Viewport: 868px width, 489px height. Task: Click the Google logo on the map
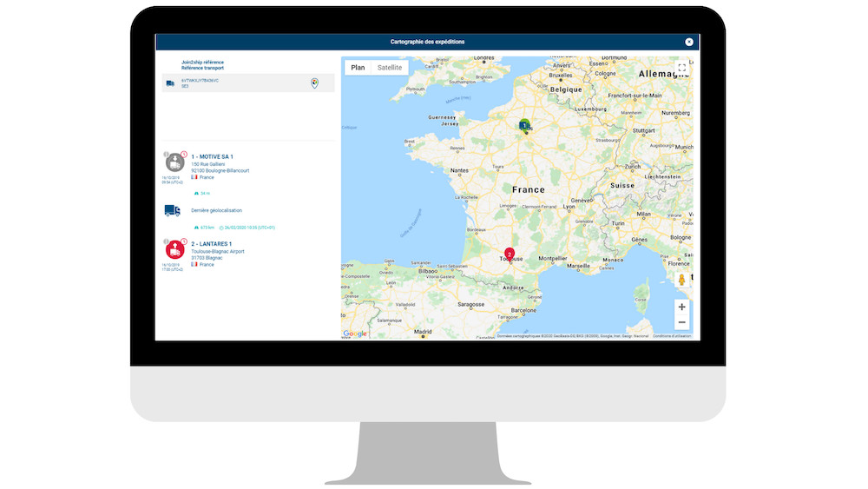tap(355, 334)
